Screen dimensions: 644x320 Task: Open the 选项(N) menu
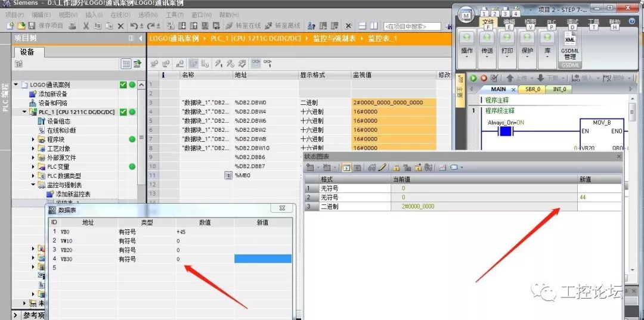(148, 15)
